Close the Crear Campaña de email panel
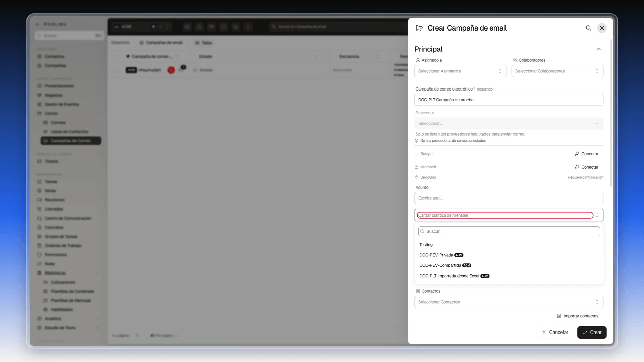Viewport: 644px width, 362px height. [x=602, y=28]
